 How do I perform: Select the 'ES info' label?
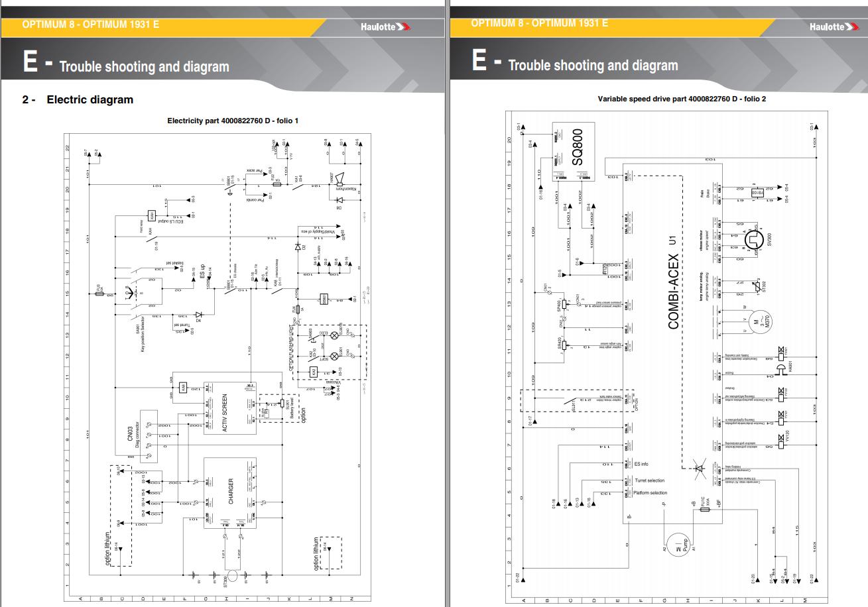click(x=641, y=464)
